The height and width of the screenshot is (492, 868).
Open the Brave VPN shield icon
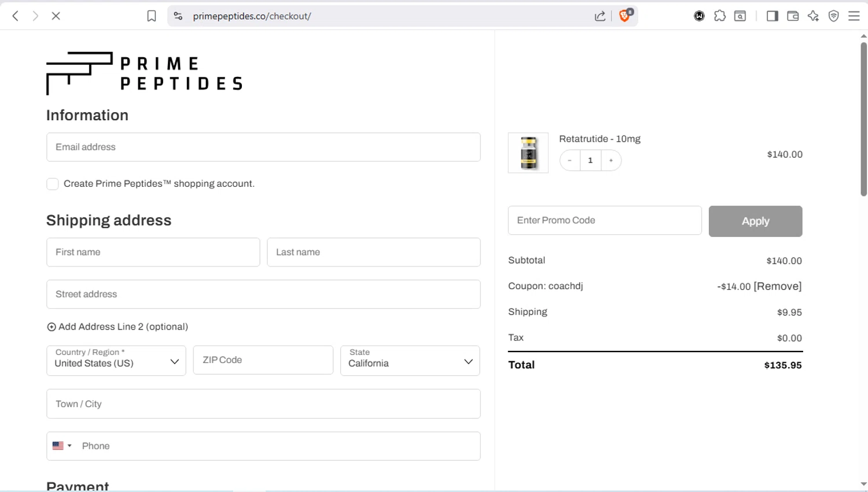[834, 16]
